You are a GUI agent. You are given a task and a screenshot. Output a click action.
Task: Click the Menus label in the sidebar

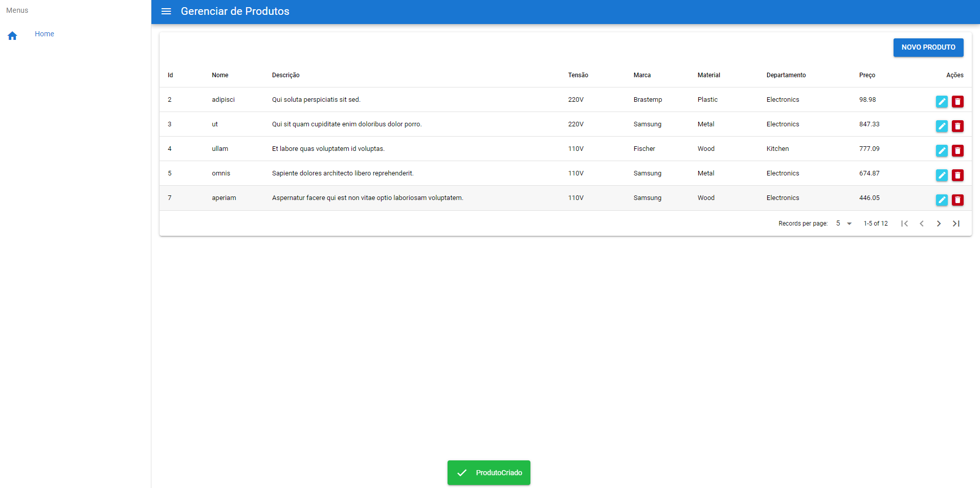click(x=17, y=10)
